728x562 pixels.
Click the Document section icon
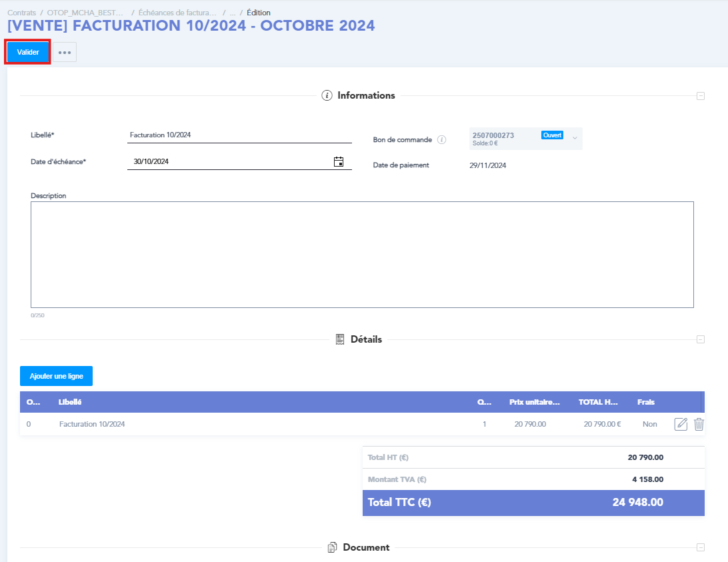click(x=332, y=547)
